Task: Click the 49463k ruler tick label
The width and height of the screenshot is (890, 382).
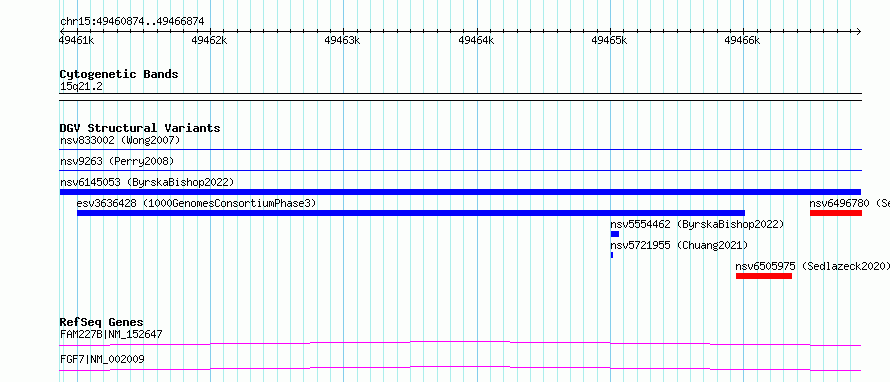Action: (x=342, y=40)
